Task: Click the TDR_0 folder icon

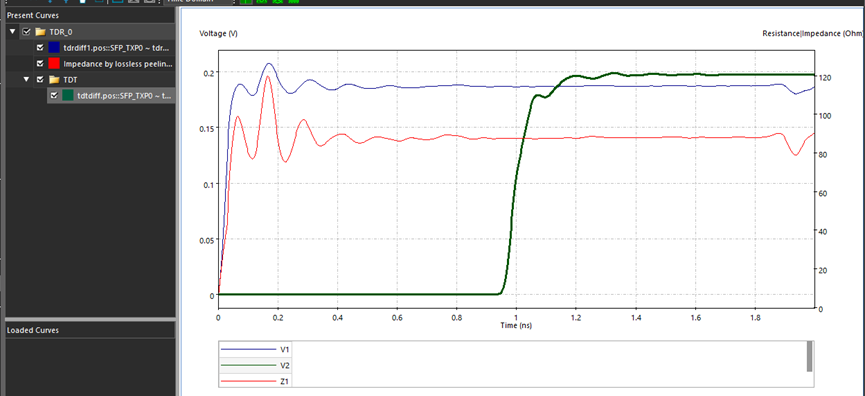Action: (40, 31)
